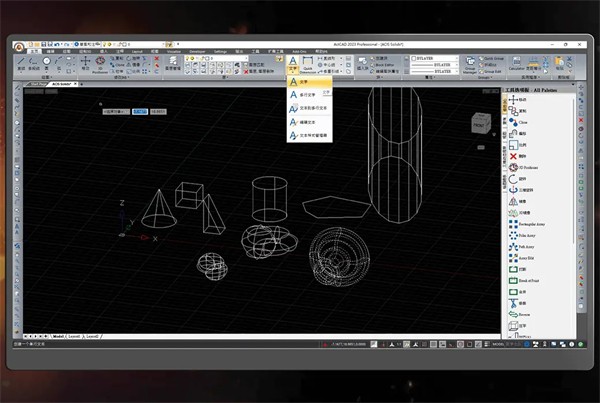Open the Settings ribbon tab
The width and height of the screenshot is (600, 403).
[221, 51]
